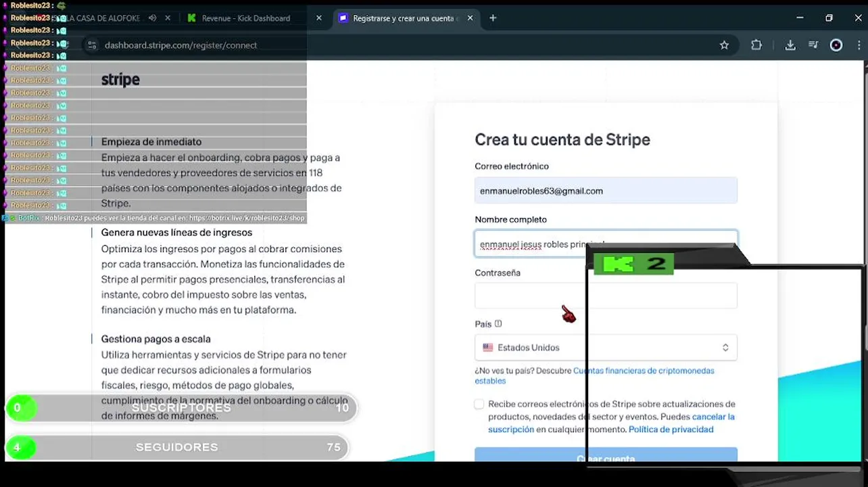Select the Registrarse y crear una cuenta tab
This screenshot has height=487, width=868.
click(x=407, y=18)
